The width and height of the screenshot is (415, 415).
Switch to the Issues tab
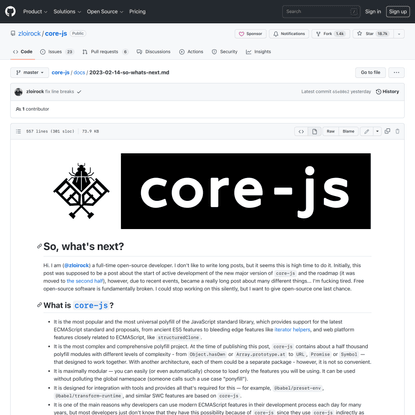[57, 52]
